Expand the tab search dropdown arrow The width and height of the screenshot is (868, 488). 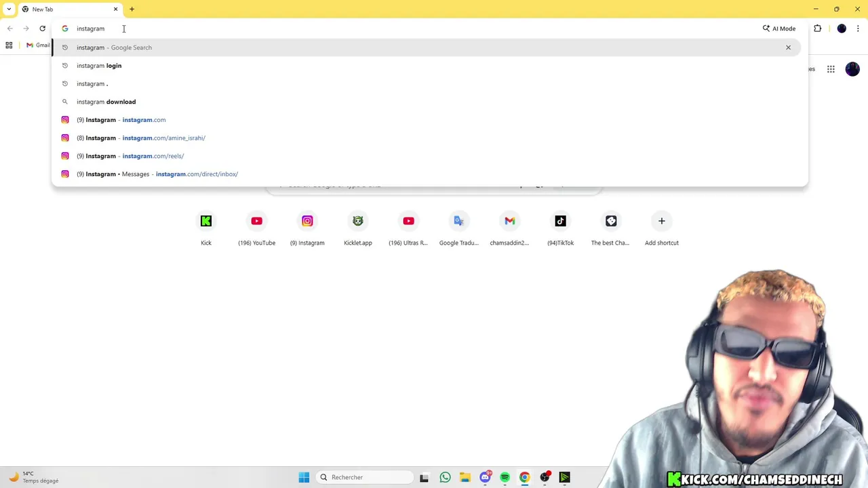(9, 9)
